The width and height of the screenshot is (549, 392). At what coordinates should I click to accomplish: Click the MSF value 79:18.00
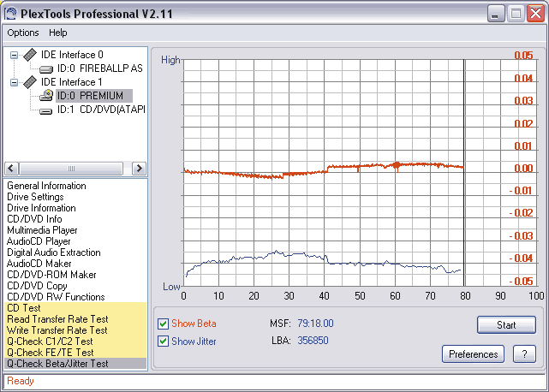click(x=315, y=324)
